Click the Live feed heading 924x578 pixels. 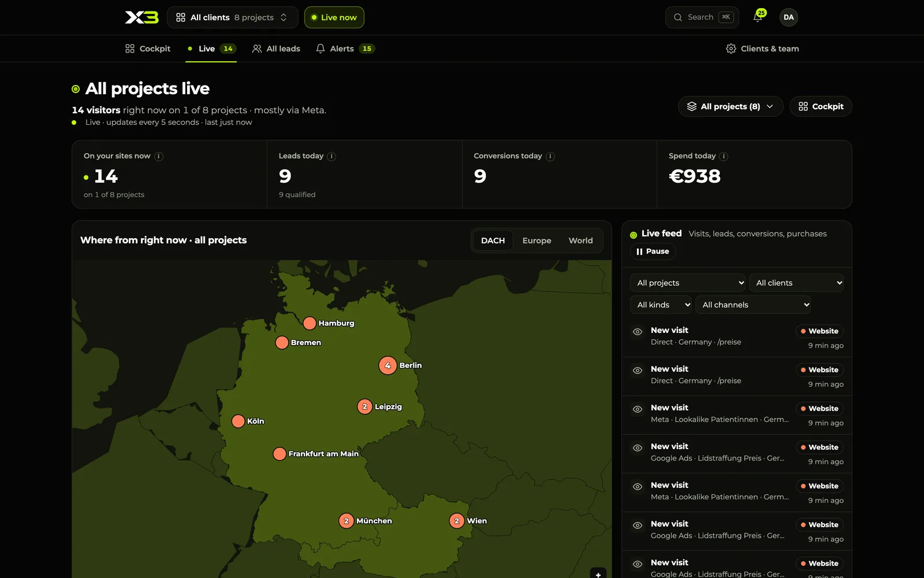[x=661, y=234]
